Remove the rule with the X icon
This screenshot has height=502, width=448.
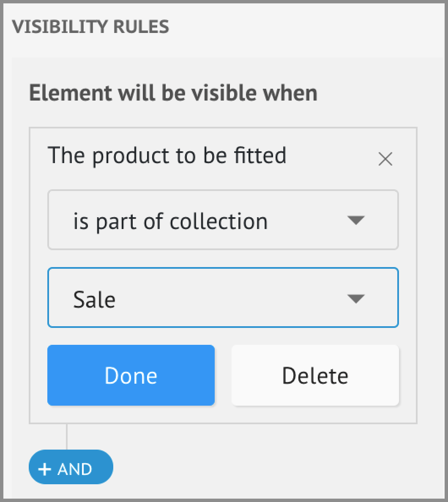(385, 159)
